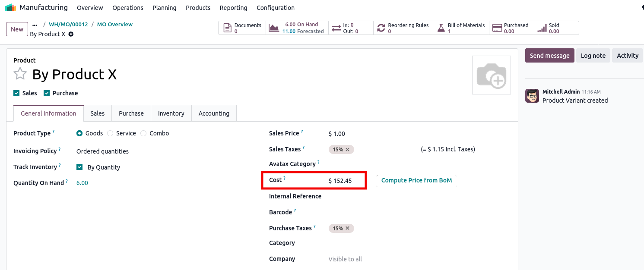Uncheck the Sales checkbox
Viewport: 644px width, 270px height.
point(16,93)
